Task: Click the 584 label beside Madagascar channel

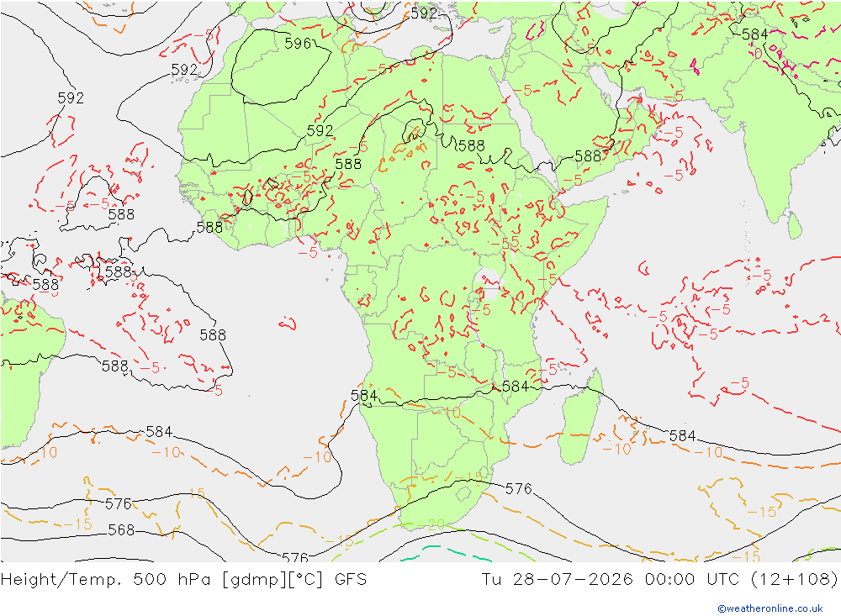Action: click(515, 386)
